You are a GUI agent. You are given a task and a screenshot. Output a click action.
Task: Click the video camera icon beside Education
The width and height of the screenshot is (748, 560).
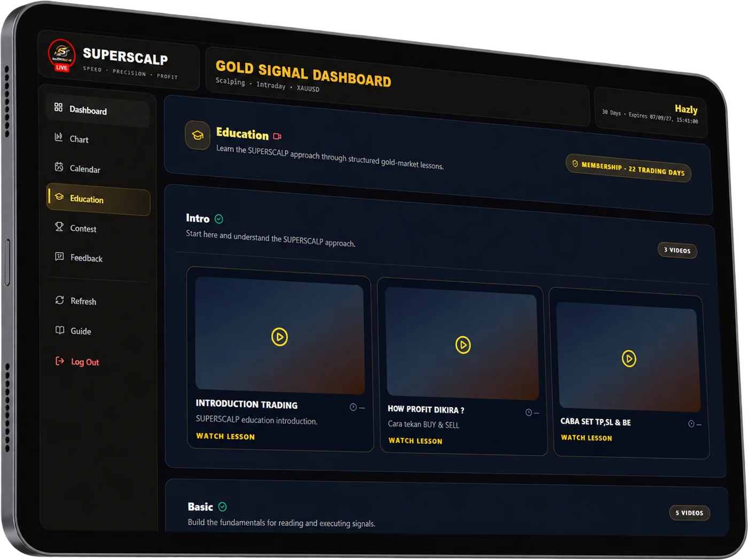(277, 136)
